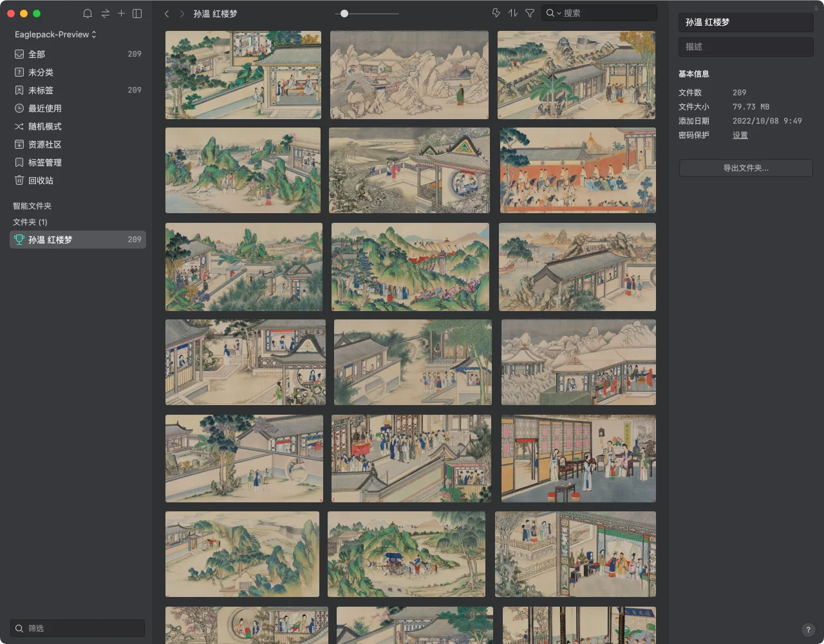Click the thumbnail size slider handle
Screen dimensions: 824x644
pyautogui.click(x=344, y=14)
